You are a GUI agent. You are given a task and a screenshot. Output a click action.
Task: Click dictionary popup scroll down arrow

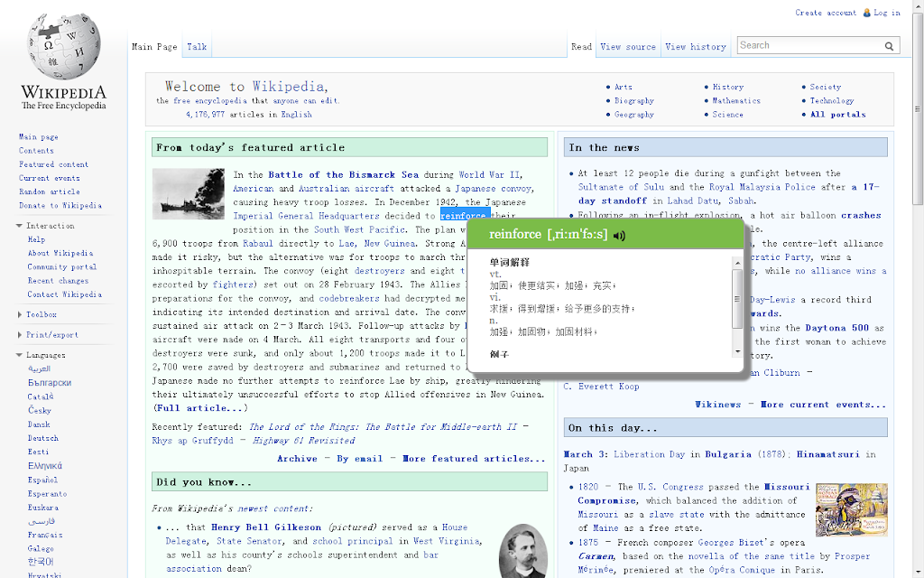tap(737, 351)
